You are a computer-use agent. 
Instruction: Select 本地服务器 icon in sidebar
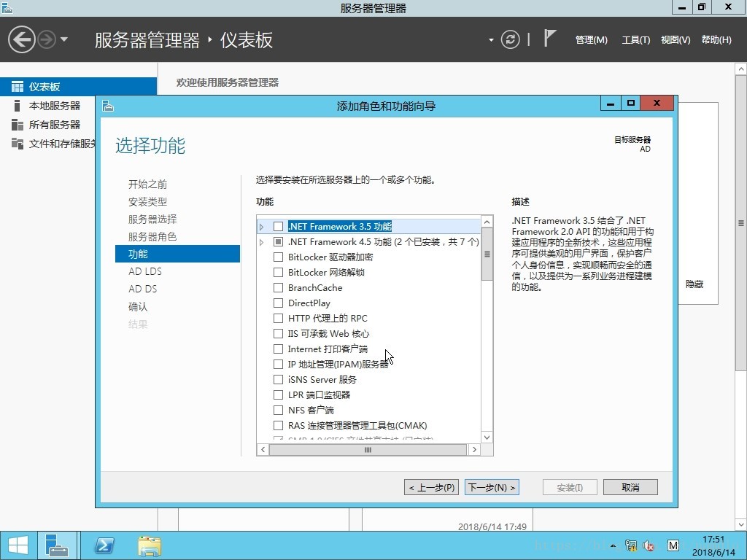click(x=18, y=106)
